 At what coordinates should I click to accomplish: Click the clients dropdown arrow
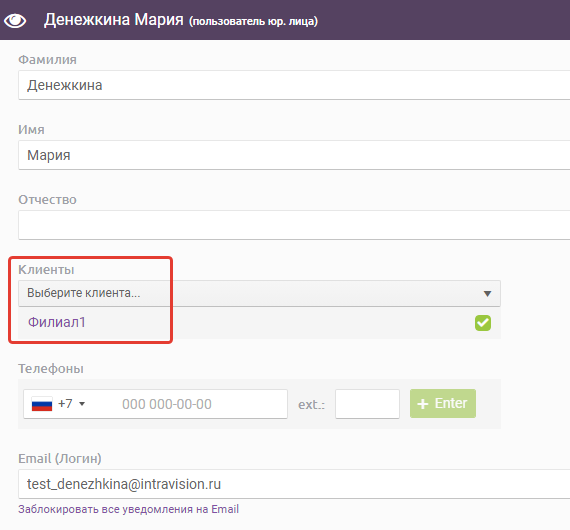coord(487,293)
